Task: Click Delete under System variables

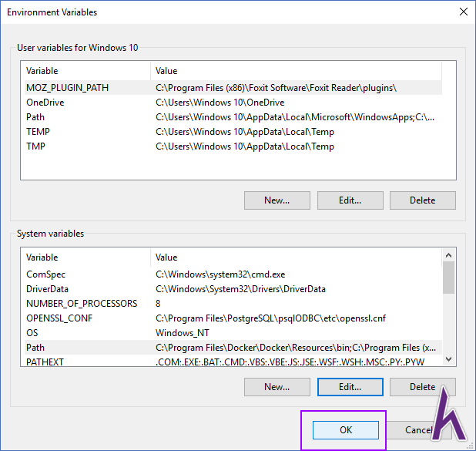Action: 423,387
